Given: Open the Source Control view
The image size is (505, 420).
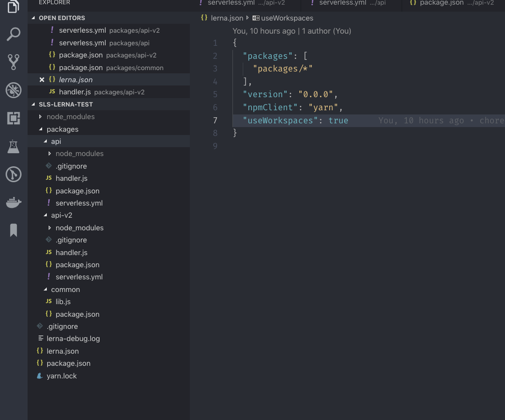Looking at the screenshot, I should [x=14, y=62].
